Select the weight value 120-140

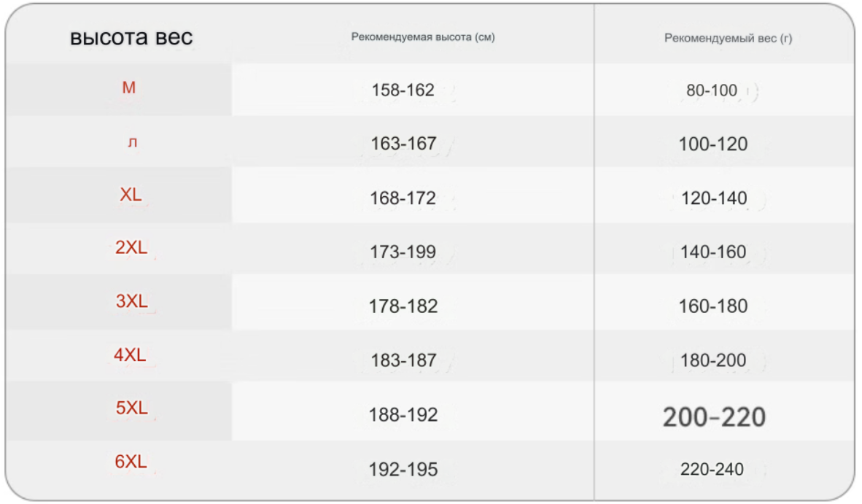point(714,198)
